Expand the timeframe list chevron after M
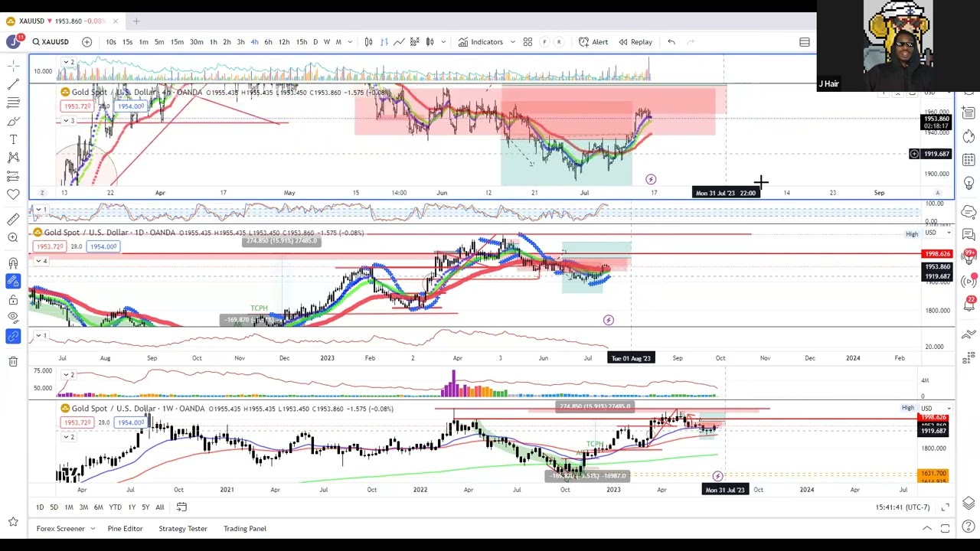980x551 pixels. pyautogui.click(x=351, y=42)
